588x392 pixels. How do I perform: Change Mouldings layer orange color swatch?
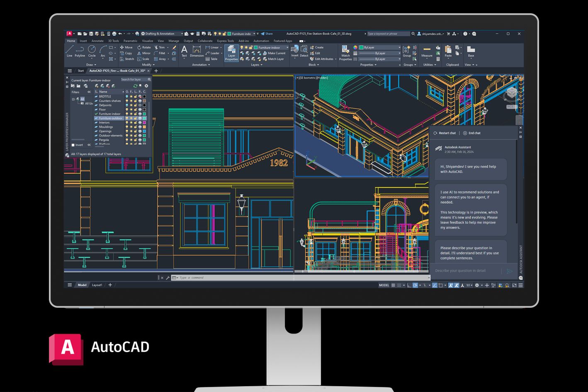144,127
